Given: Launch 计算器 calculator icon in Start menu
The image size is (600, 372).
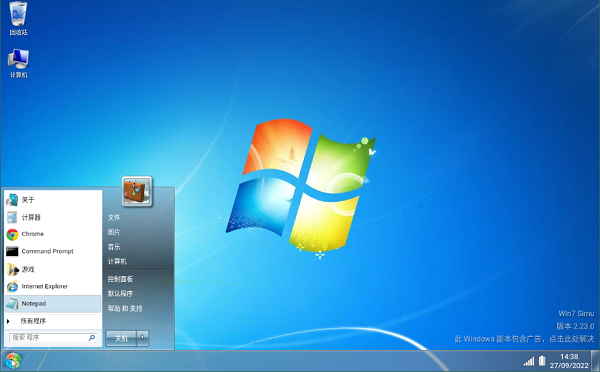Looking at the screenshot, I should [x=12, y=217].
